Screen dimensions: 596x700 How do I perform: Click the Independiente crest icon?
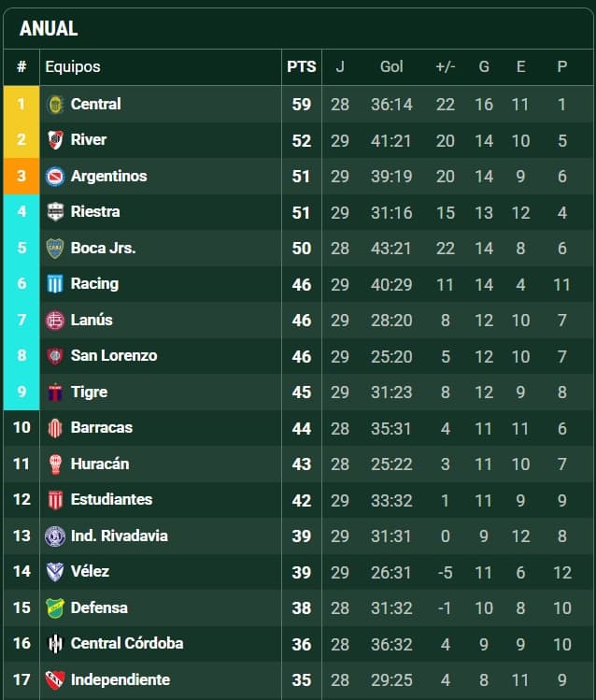55,679
